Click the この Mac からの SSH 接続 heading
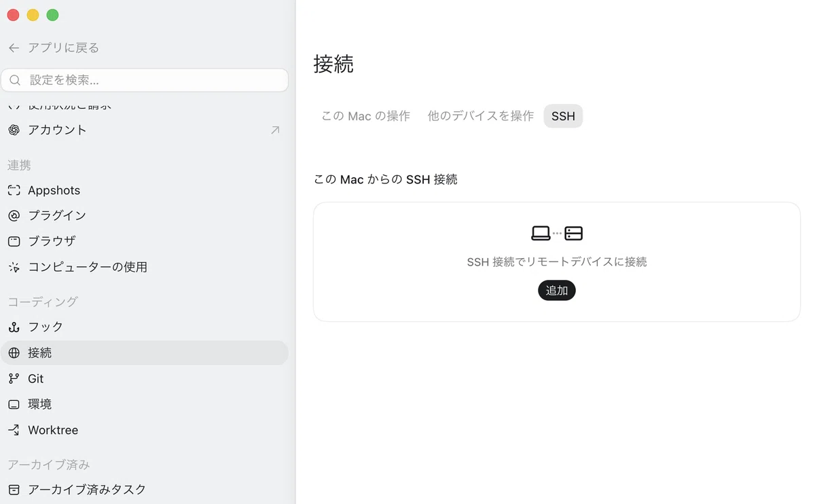Screen dimensions: 815x504 [x=386, y=179]
